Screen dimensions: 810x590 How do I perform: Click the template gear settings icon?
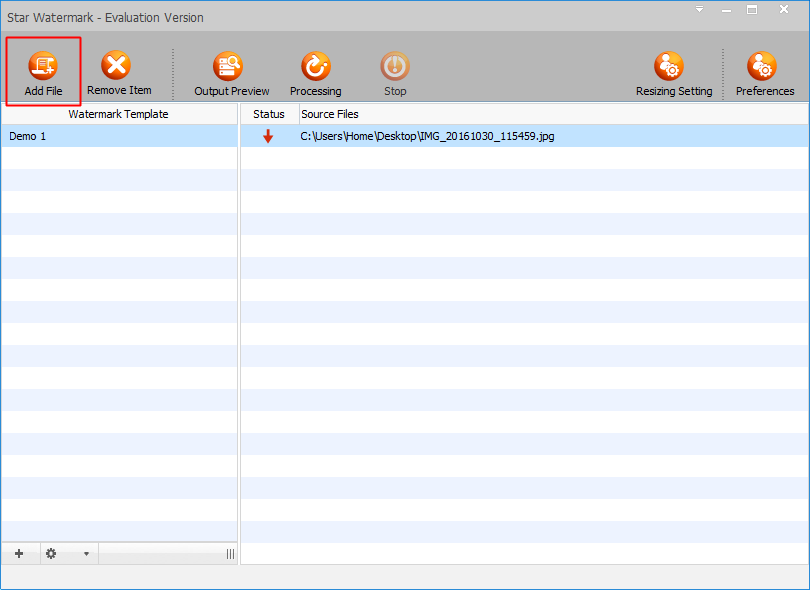pos(51,554)
